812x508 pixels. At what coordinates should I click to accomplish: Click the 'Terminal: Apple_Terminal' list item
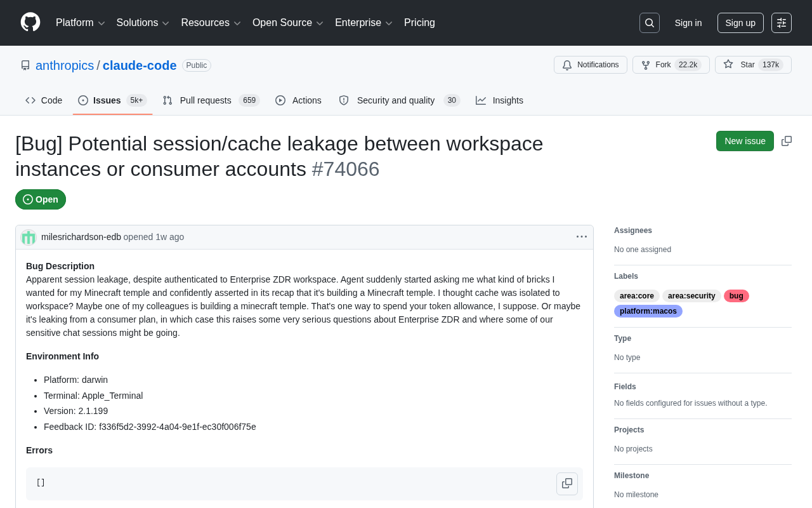pos(93,396)
